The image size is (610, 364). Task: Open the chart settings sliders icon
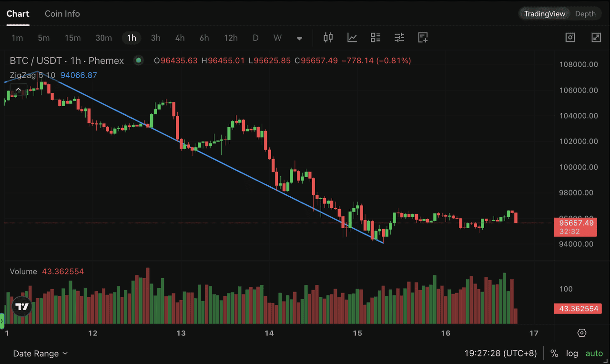pos(399,37)
